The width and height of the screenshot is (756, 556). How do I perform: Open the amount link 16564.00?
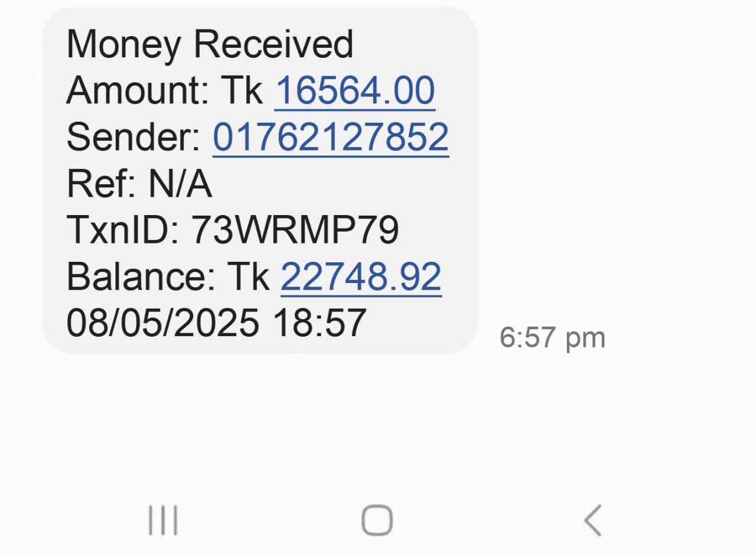click(x=355, y=91)
